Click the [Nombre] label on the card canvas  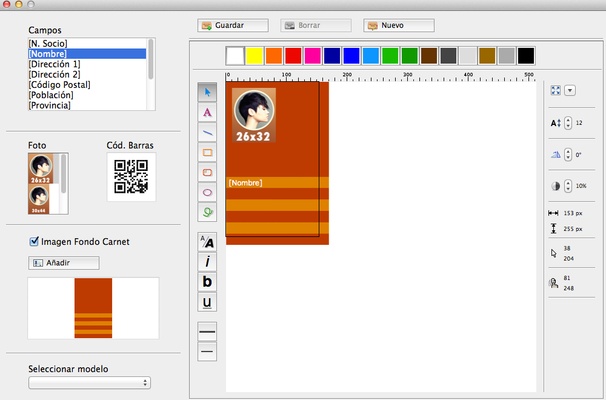[245, 183]
